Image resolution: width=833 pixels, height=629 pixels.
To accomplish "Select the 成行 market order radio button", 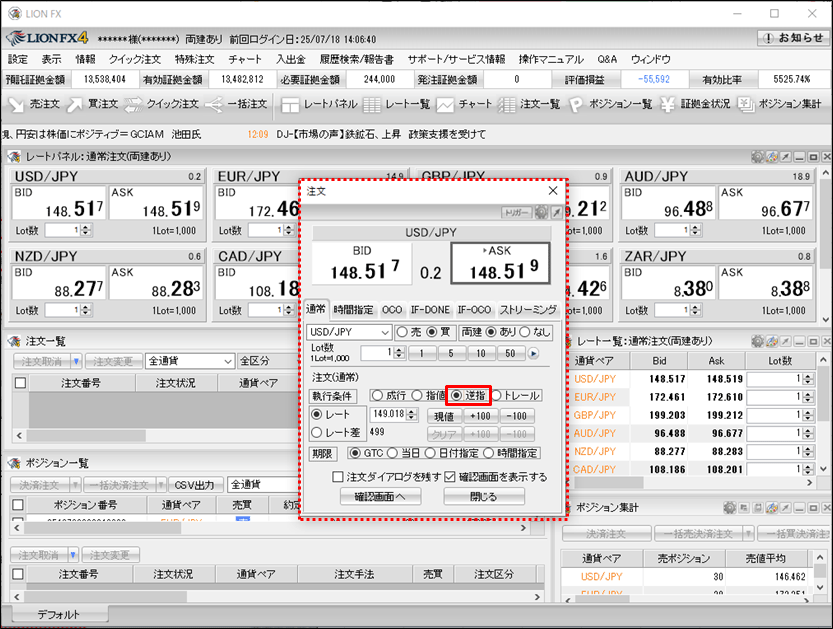I will click(377, 396).
